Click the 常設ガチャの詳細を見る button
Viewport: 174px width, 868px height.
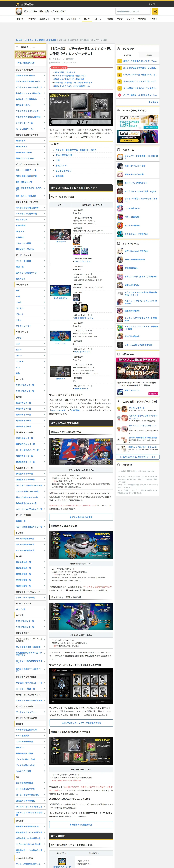pyautogui.click(x=81, y=825)
